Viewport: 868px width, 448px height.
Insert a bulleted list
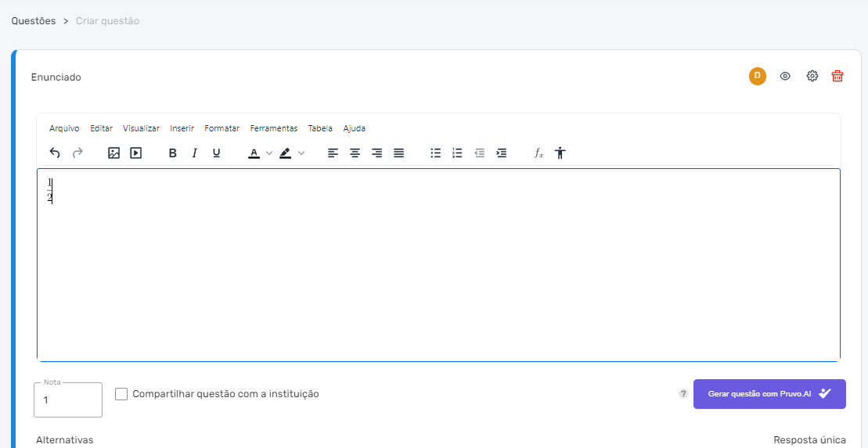[436, 153]
